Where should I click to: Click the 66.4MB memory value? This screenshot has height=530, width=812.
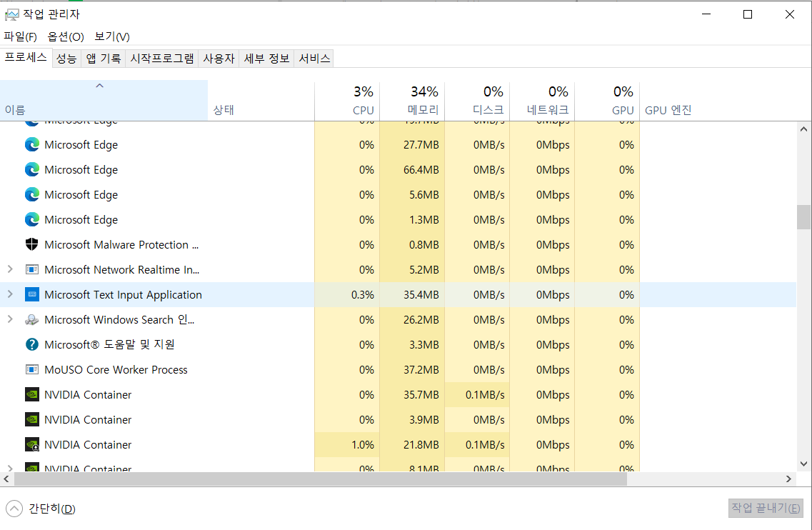coord(421,170)
